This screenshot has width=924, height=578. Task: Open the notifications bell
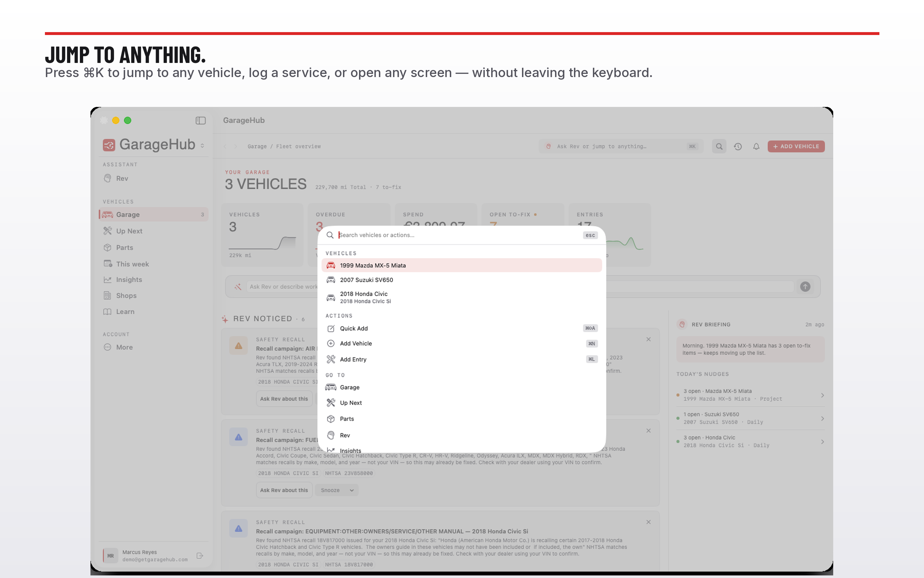[x=756, y=146]
